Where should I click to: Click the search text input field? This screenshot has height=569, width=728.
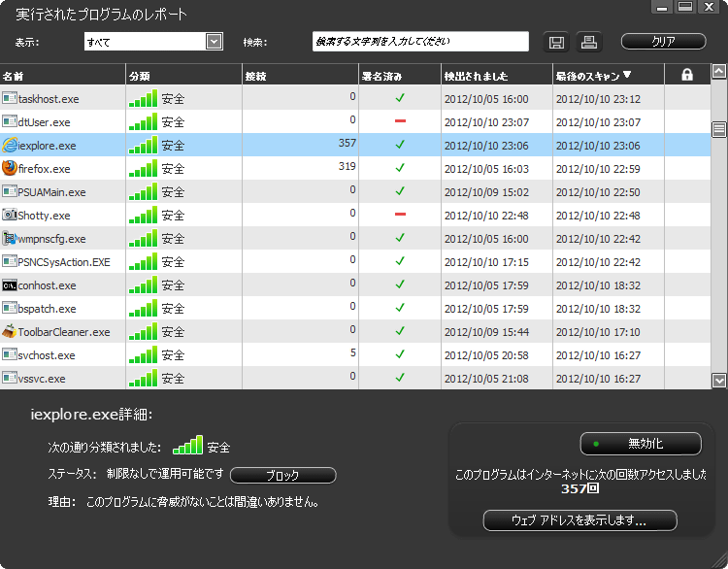click(420, 42)
